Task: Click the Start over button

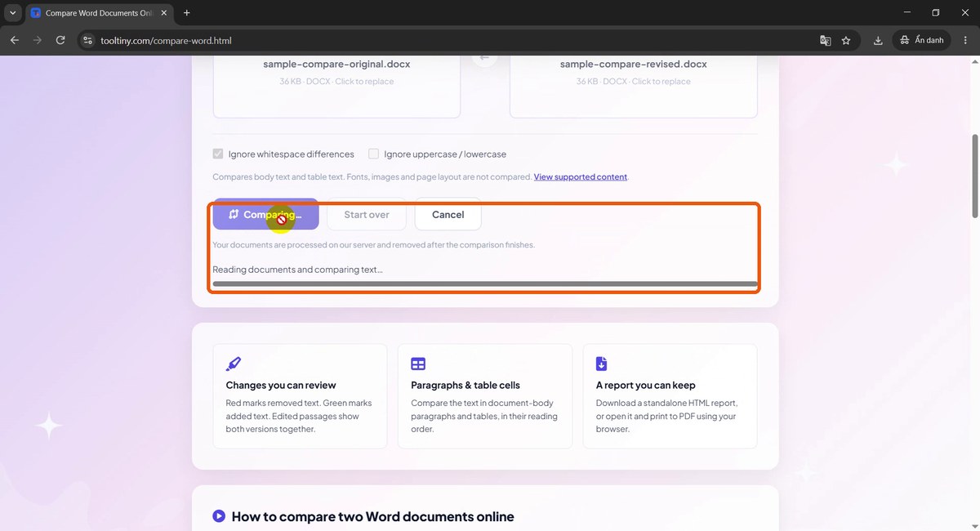Action: (x=367, y=214)
